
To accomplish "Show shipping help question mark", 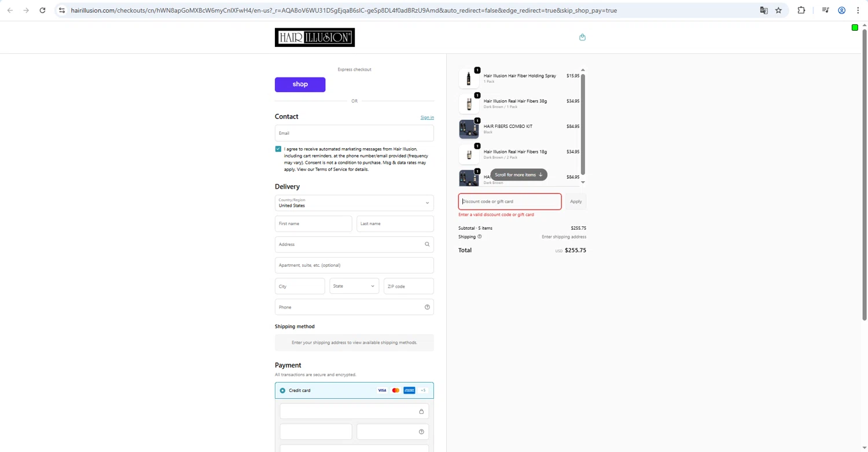I will pos(479,237).
